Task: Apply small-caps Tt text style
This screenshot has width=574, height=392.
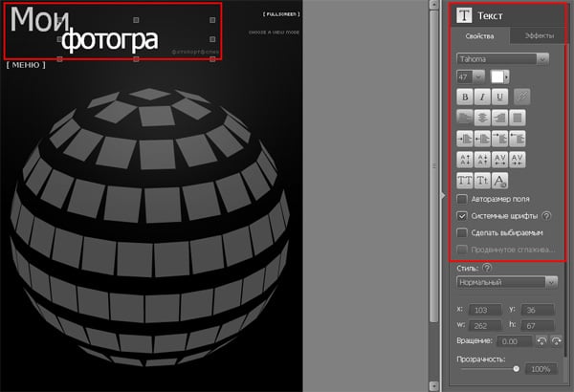Action: point(483,180)
